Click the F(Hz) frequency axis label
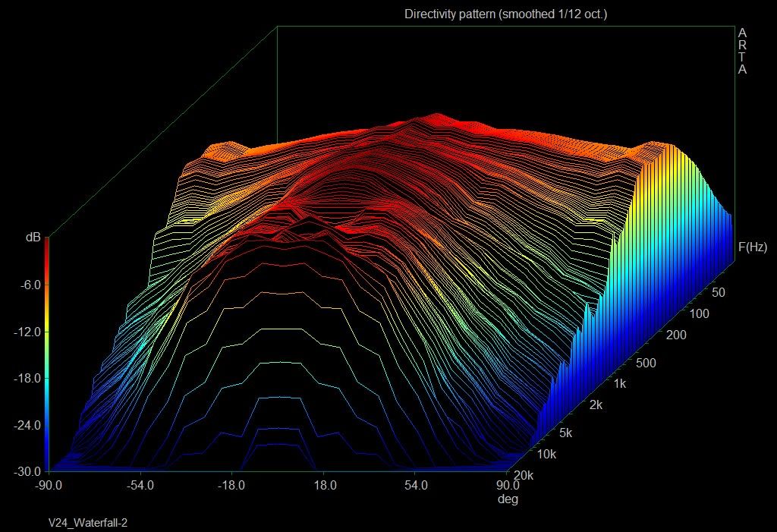The width and height of the screenshot is (777, 532). click(x=750, y=247)
